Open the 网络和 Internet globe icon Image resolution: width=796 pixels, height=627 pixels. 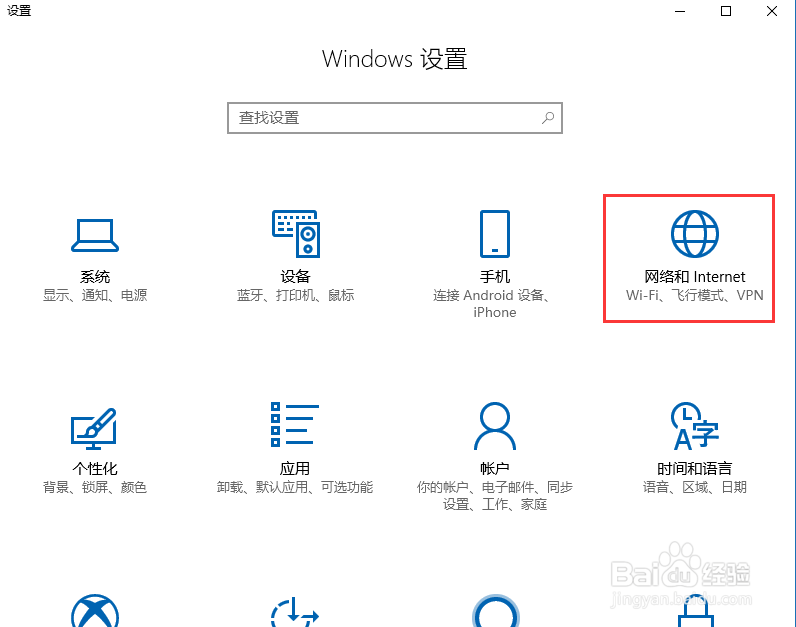pyautogui.click(x=694, y=234)
